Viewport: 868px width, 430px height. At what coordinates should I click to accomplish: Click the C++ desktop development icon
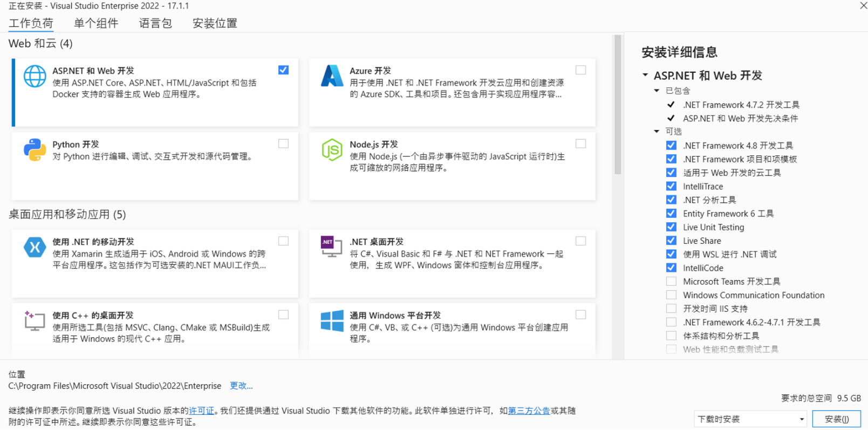pos(35,320)
